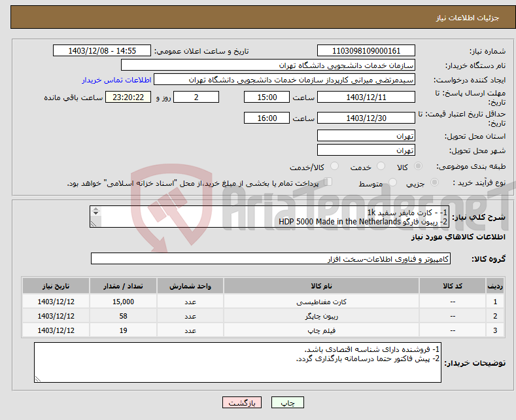Click the کارت مغناطیسی item name cell
The width and height of the screenshot is (516, 420).
point(321,302)
